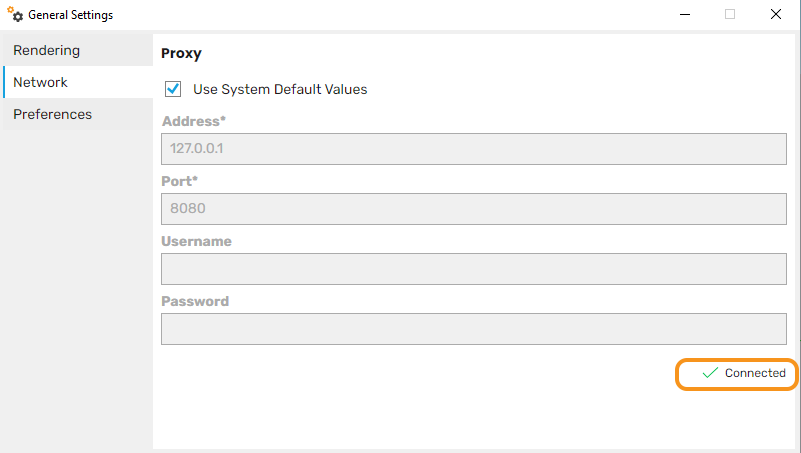
Task: Click the green Connected checkmark icon
Action: click(710, 373)
